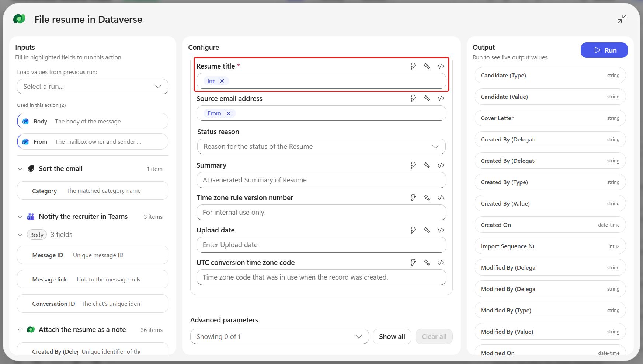
Task: Click the lightning icon for Upload date
Action: coord(413,230)
